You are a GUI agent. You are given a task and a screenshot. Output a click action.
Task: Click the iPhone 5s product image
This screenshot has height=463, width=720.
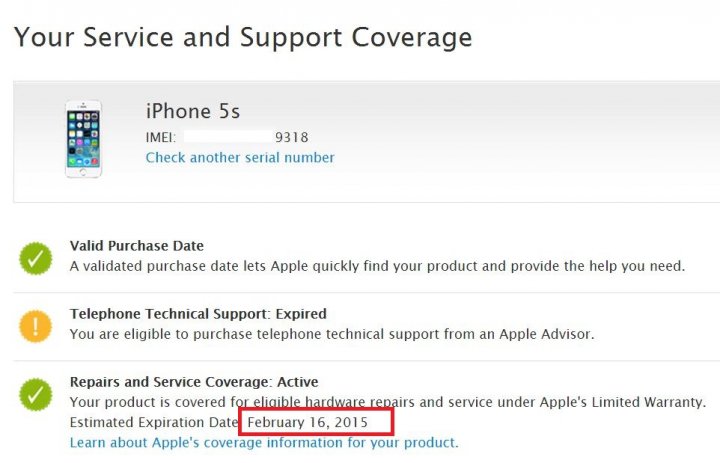coord(84,139)
